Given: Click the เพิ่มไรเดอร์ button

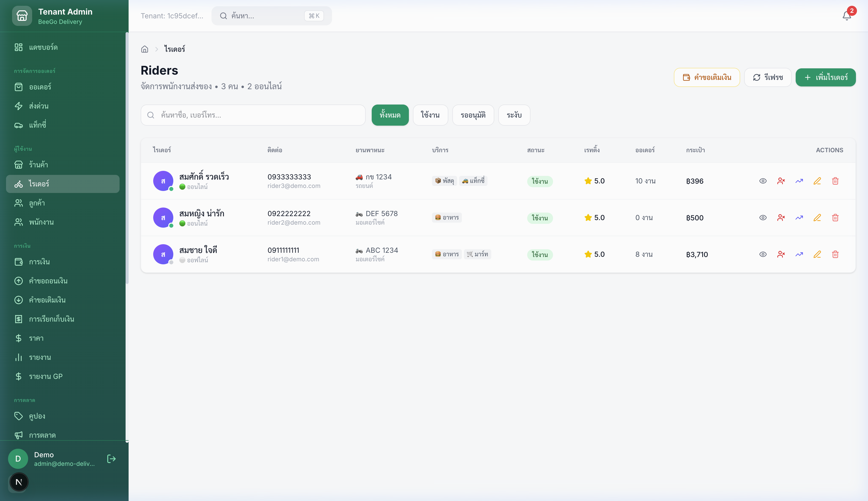Looking at the screenshot, I should [825, 77].
